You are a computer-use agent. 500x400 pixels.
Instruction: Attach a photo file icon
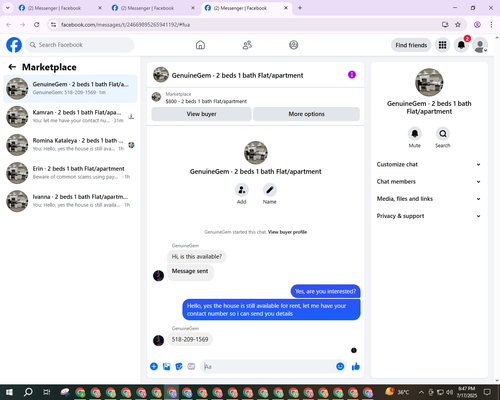coord(166,367)
